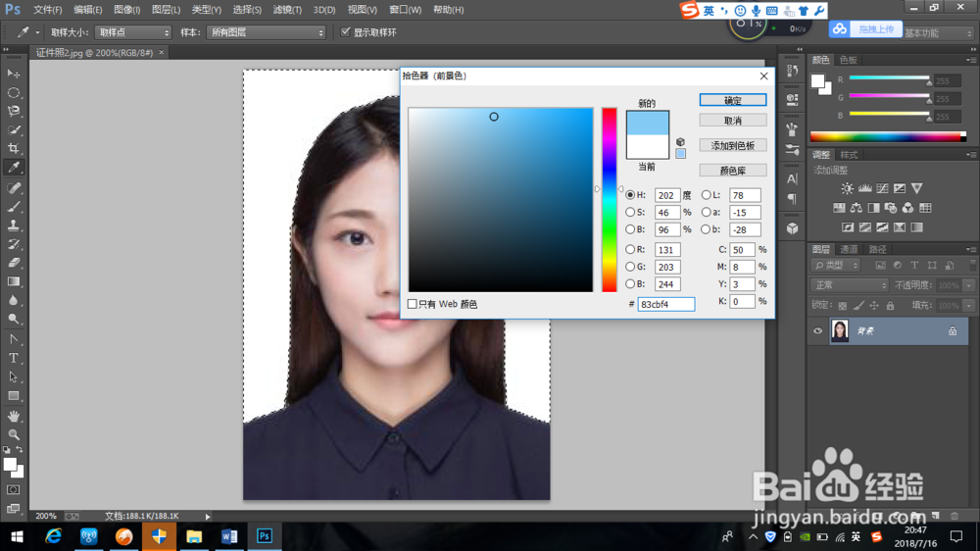Click the hex color input field
980x551 pixels.
(x=665, y=304)
